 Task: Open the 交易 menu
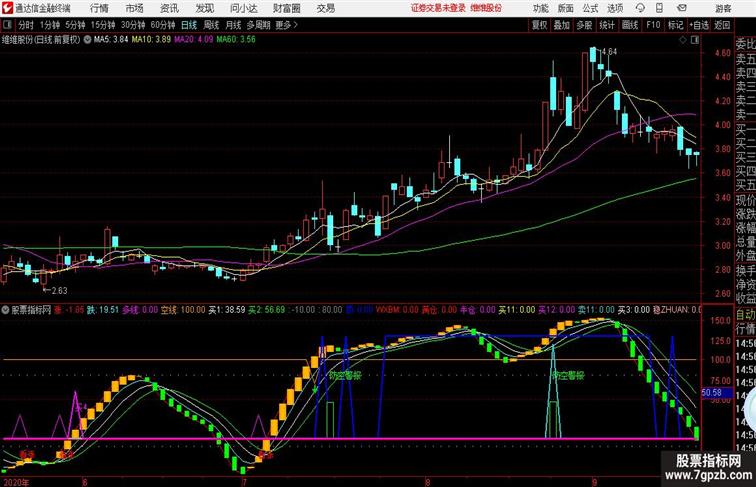coord(325,8)
